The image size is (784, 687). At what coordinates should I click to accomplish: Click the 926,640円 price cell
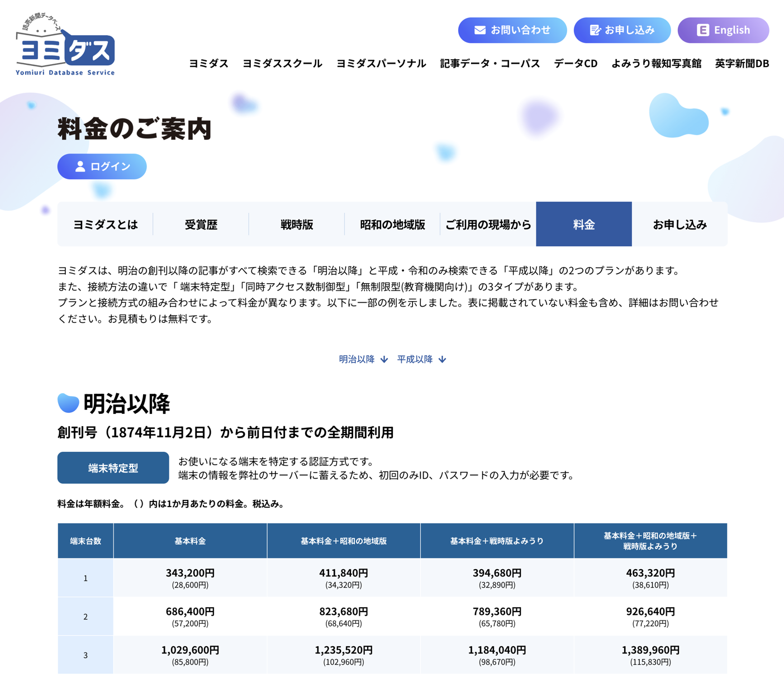pyautogui.click(x=650, y=616)
